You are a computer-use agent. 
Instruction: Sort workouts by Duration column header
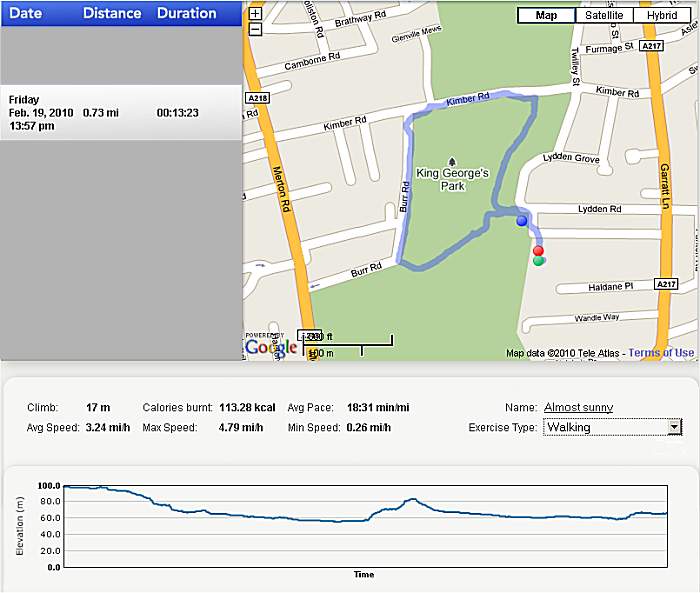(x=187, y=13)
